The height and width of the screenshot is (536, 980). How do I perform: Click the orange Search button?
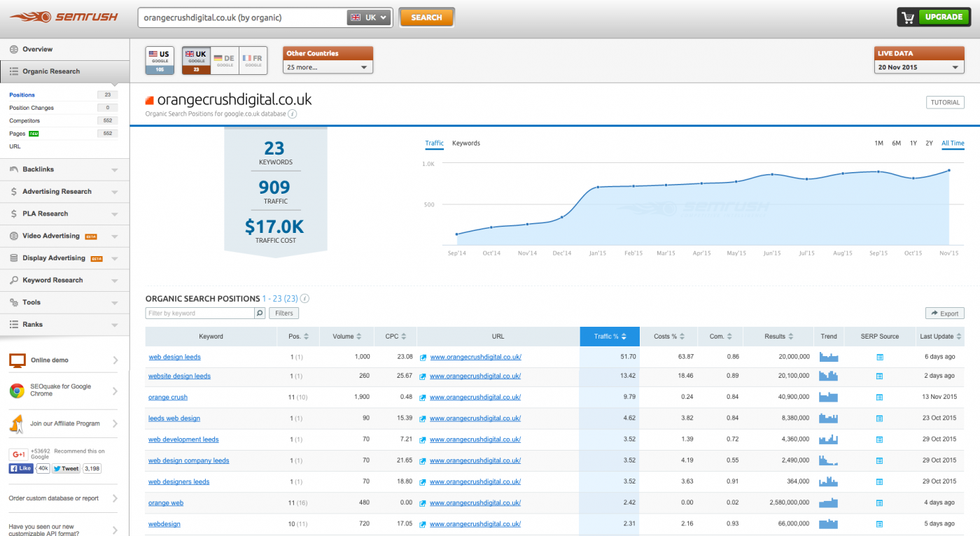click(427, 17)
